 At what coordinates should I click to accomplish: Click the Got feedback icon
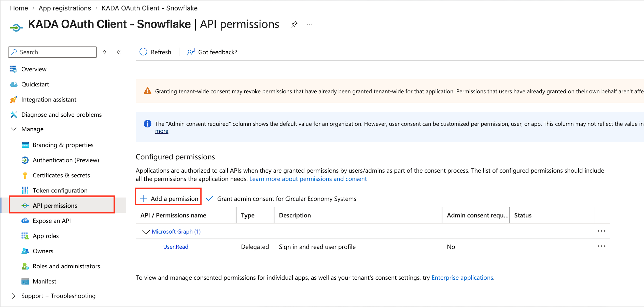tap(191, 52)
